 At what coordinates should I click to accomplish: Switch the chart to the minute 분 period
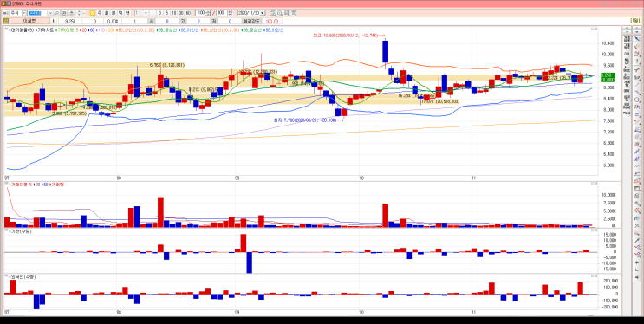point(114,13)
